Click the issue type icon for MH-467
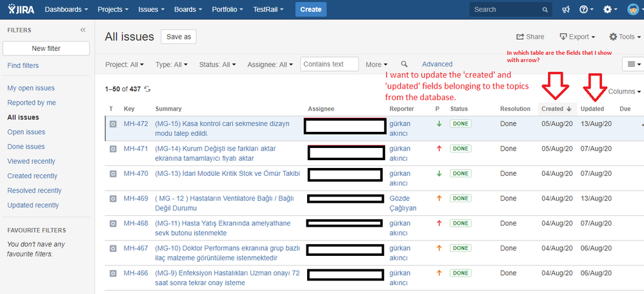644x294 pixels. tap(113, 248)
